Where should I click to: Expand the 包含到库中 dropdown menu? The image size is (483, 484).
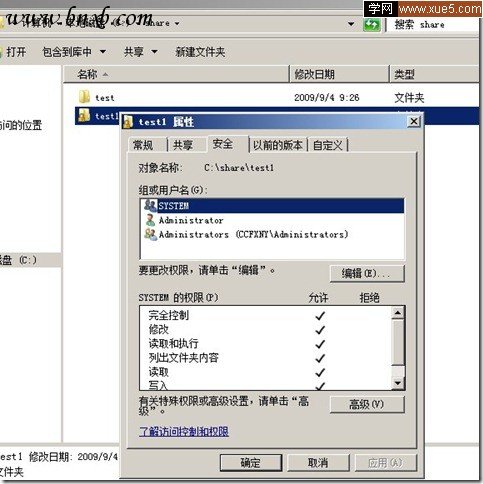tap(103, 52)
